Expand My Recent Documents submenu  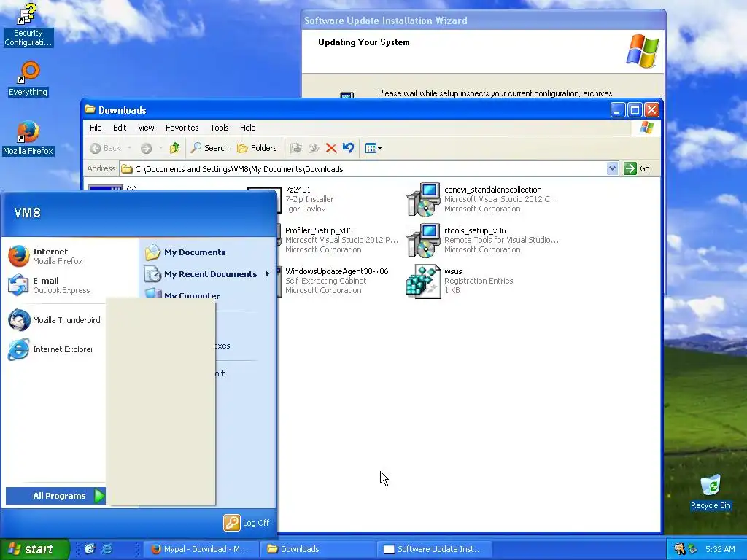[208, 274]
